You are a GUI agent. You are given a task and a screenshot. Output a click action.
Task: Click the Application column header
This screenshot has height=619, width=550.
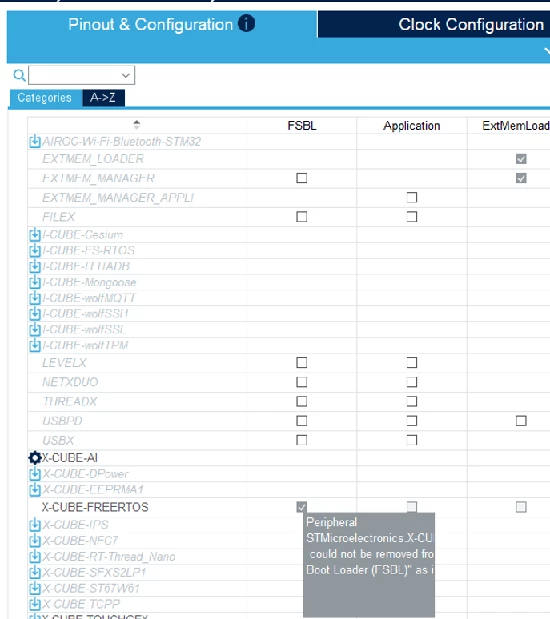pos(411,126)
